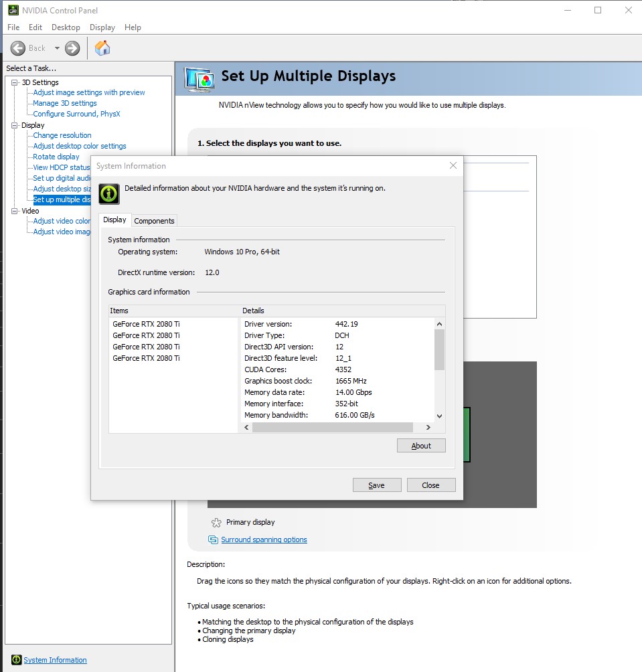
Task: Open the Home icon in toolbar
Action: 102,48
